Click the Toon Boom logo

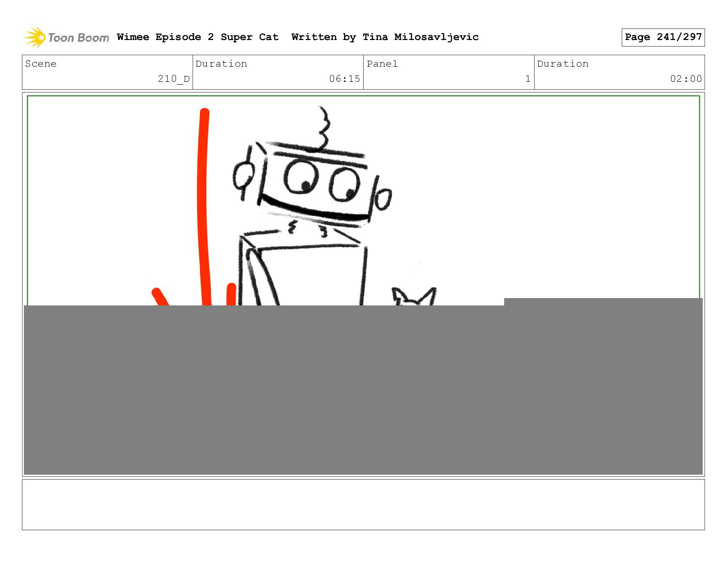click(67, 37)
